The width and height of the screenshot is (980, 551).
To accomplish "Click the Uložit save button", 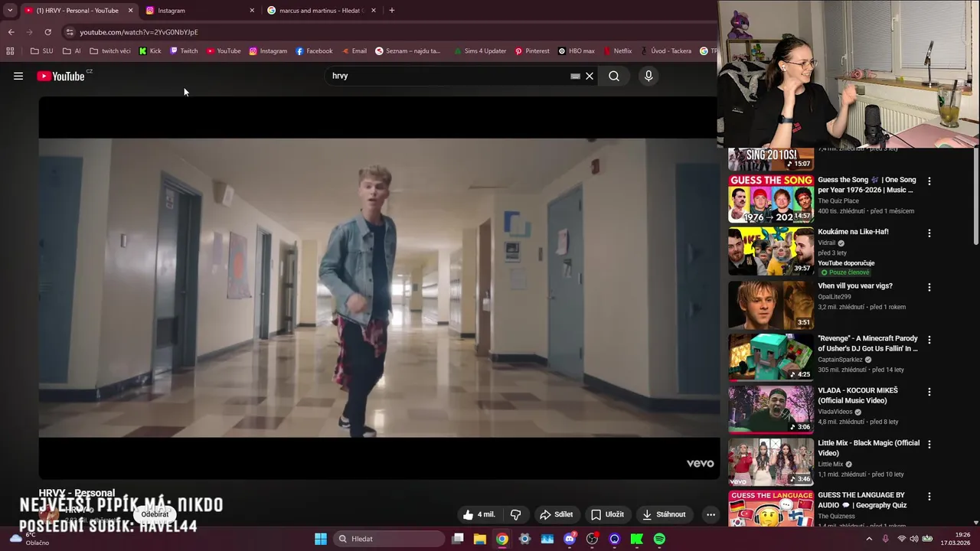I will click(607, 514).
